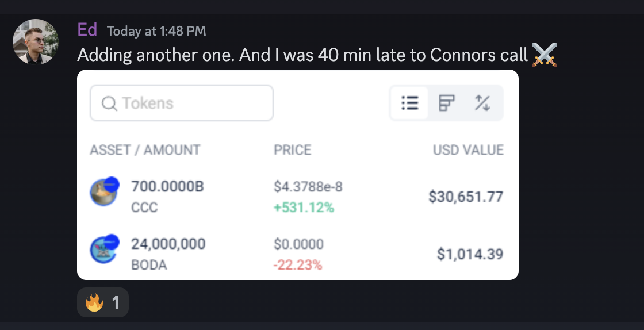Image resolution: width=644 pixels, height=330 pixels.
Task: Click the BODA token name label
Action: click(149, 265)
